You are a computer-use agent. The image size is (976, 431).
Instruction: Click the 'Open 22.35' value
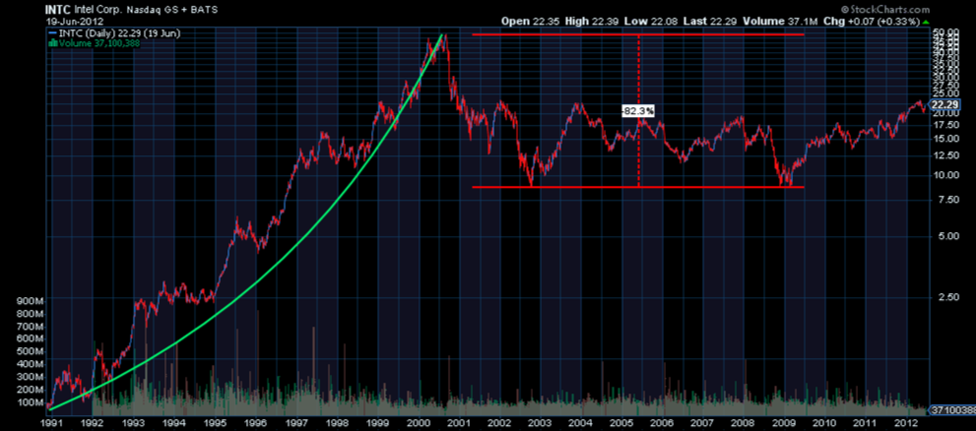coord(531,21)
